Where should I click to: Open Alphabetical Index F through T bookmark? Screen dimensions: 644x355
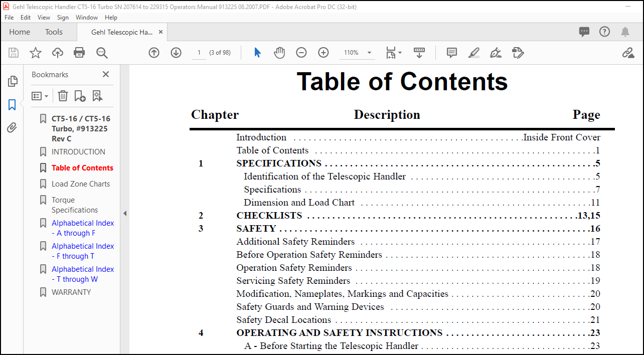[x=83, y=251]
